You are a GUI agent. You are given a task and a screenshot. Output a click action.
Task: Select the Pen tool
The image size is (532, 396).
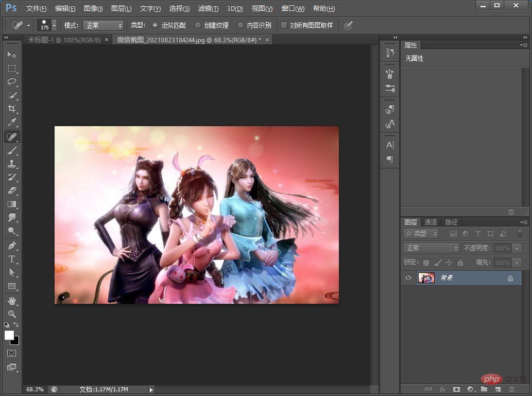pyautogui.click(x=12, y=245)
